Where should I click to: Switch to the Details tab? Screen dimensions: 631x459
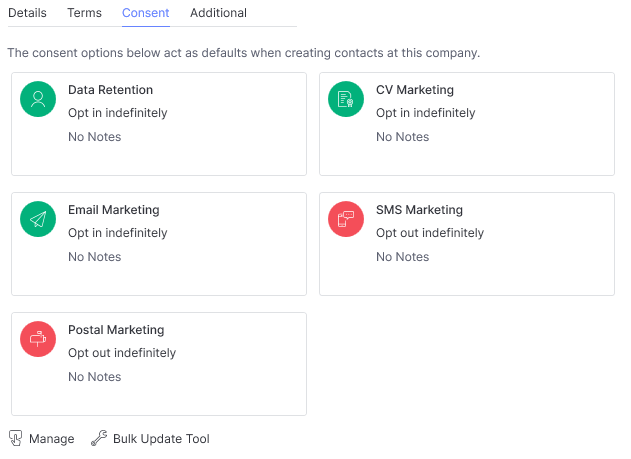coord(27,13)
